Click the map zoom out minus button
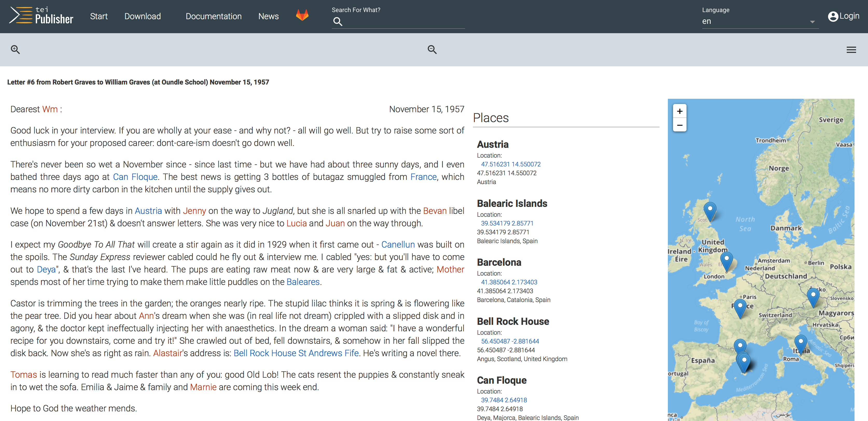 point(680,125)
